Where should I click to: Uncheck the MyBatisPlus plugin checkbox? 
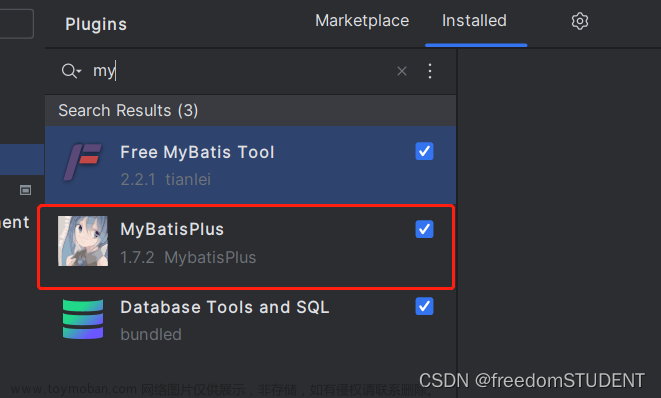pos(424,229)
